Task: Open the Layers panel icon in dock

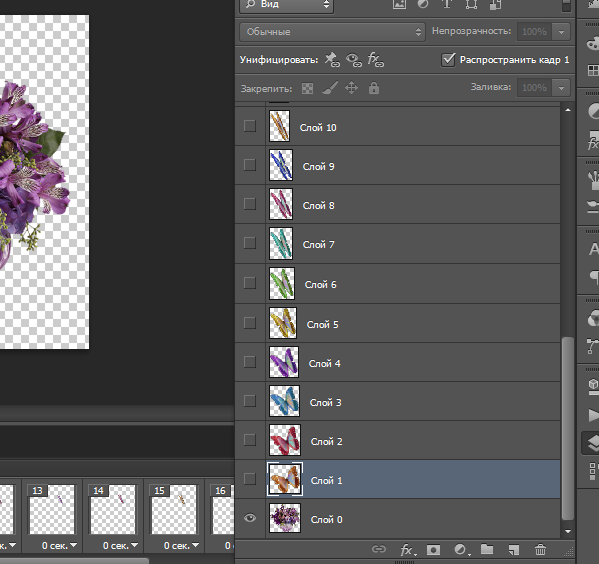Action: [592, 444]
